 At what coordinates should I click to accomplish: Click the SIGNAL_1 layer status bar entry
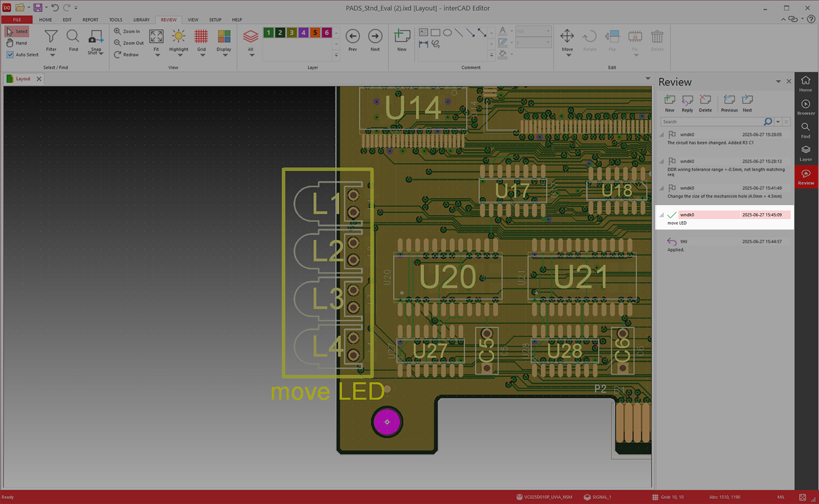tap(597, 497)
